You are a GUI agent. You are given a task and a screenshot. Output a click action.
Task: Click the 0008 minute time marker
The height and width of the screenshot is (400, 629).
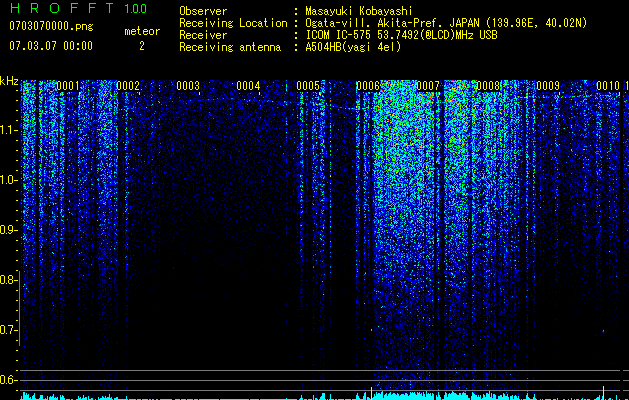coord(488,86)
